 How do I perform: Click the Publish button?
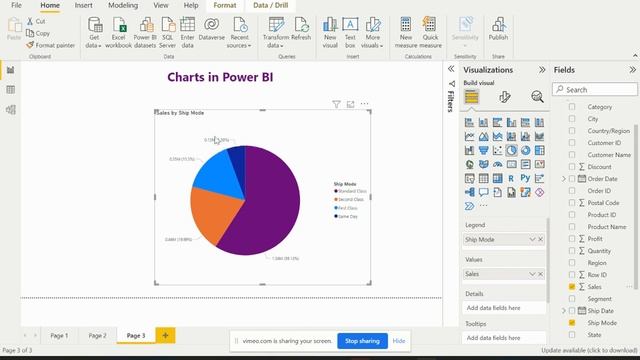point(498,29)
